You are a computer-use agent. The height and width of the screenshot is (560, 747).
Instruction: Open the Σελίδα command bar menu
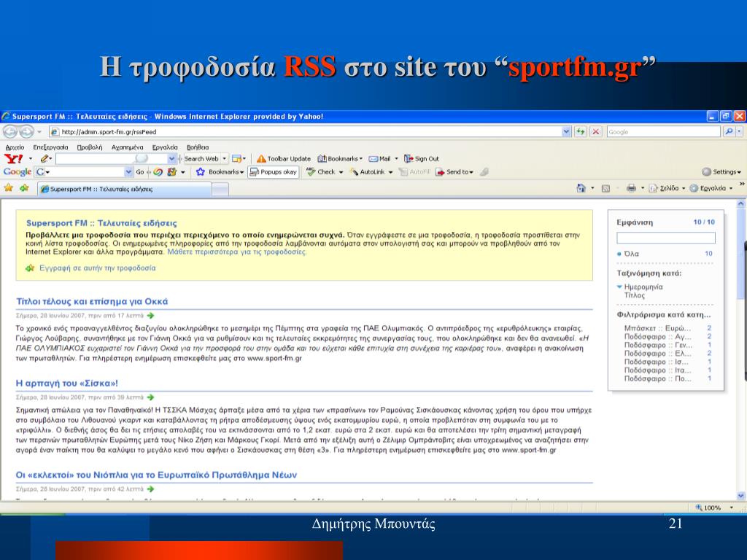[x=667, y=188]
